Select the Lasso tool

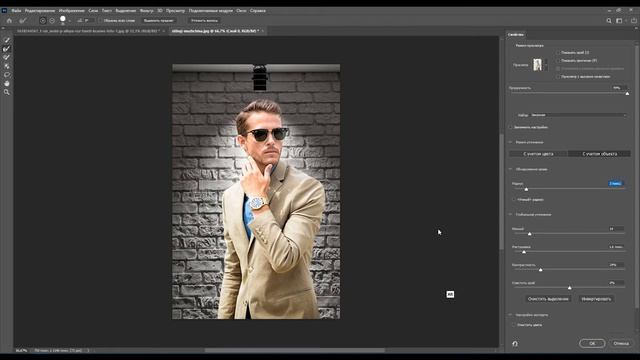point(7,75)
